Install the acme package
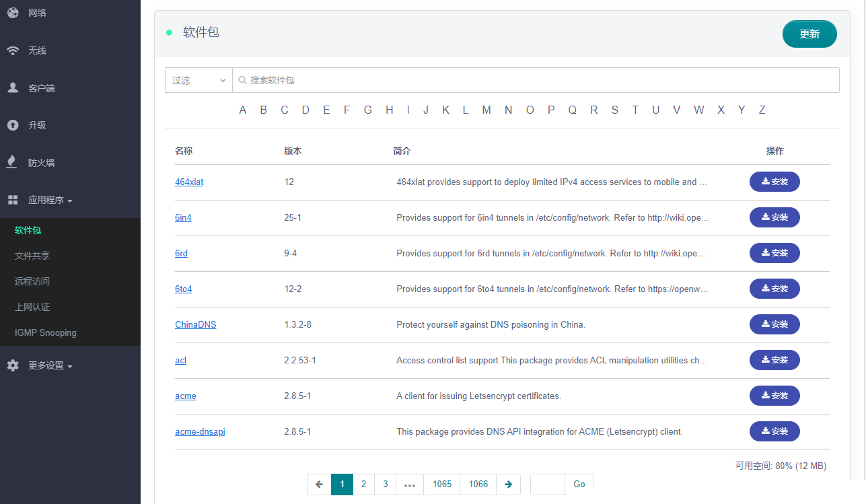866x504 pixels. (774, 396)
